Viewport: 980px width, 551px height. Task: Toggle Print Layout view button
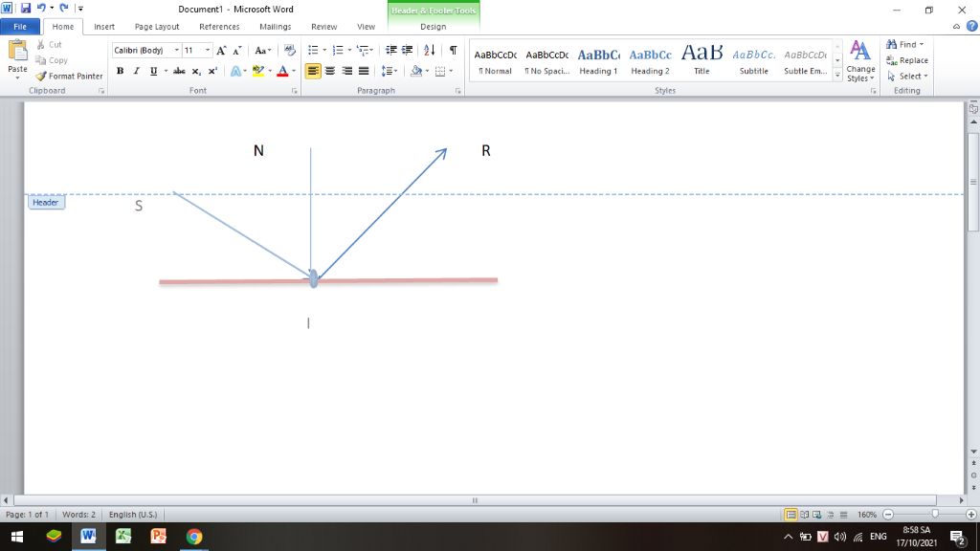tap(791, 515)
